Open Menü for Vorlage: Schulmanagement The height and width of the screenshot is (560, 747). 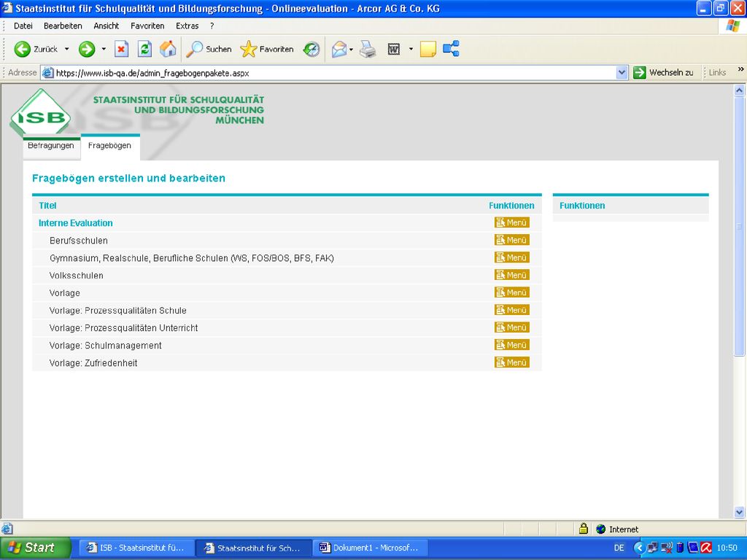511,345
